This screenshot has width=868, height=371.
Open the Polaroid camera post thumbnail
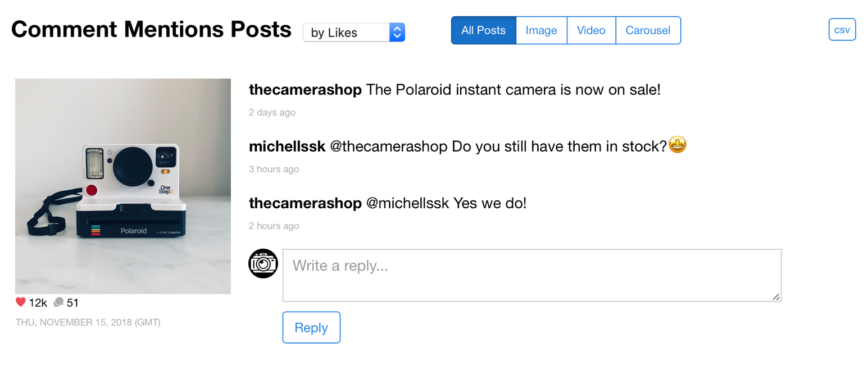pyautogui.click(x=123, y=186)
